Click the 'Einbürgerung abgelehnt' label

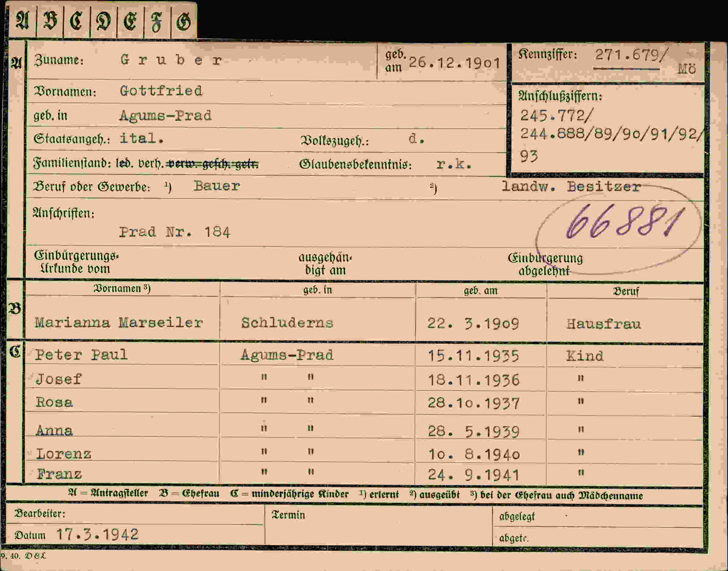(545, 264)
